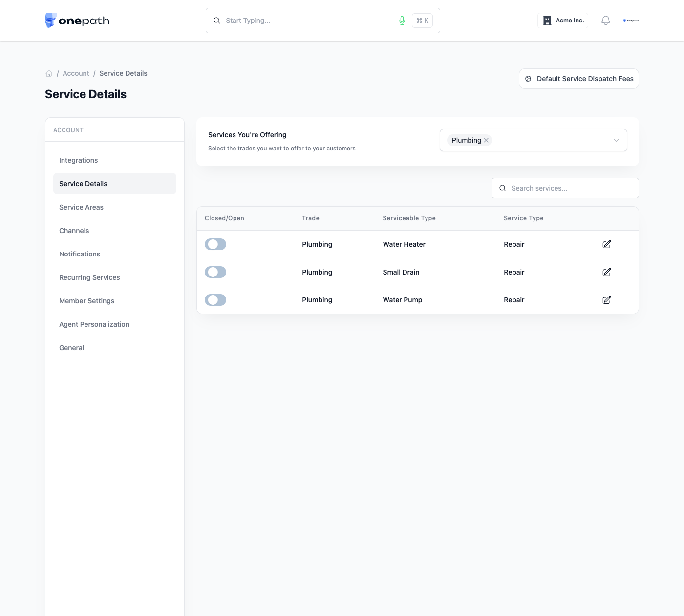Toggle Water Pump service open

click(x=215, y=300)
